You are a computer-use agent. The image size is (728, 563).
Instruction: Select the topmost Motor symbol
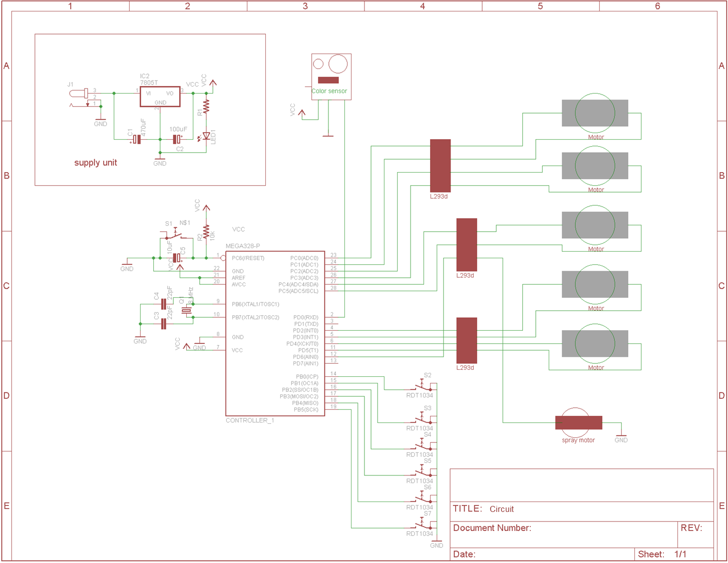pos(595,113)
